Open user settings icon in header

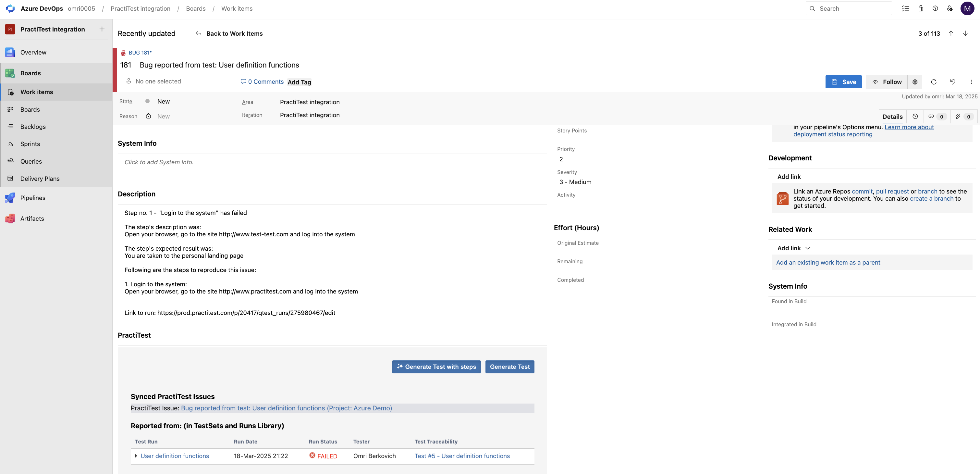click(x=950, y=8)
